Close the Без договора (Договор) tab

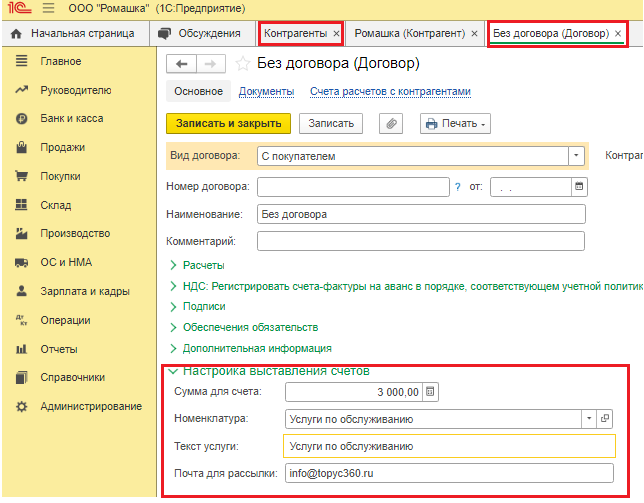pyautogui.click(x=618, y=33)
